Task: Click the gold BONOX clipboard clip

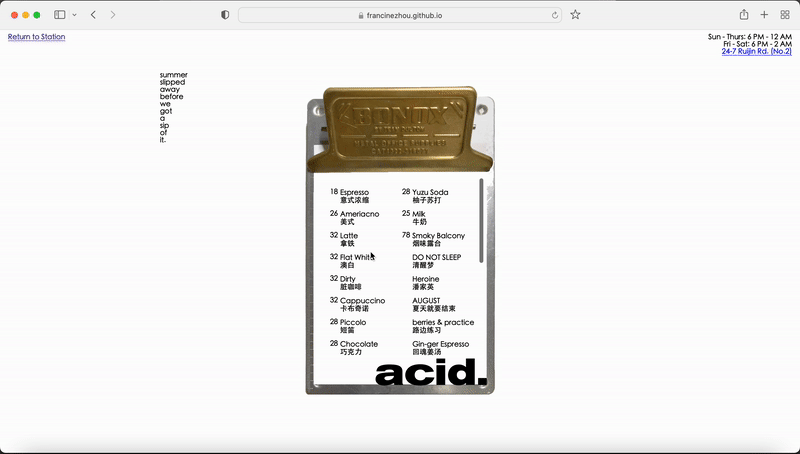Action: pyautogui.click(x=400, y=129)
